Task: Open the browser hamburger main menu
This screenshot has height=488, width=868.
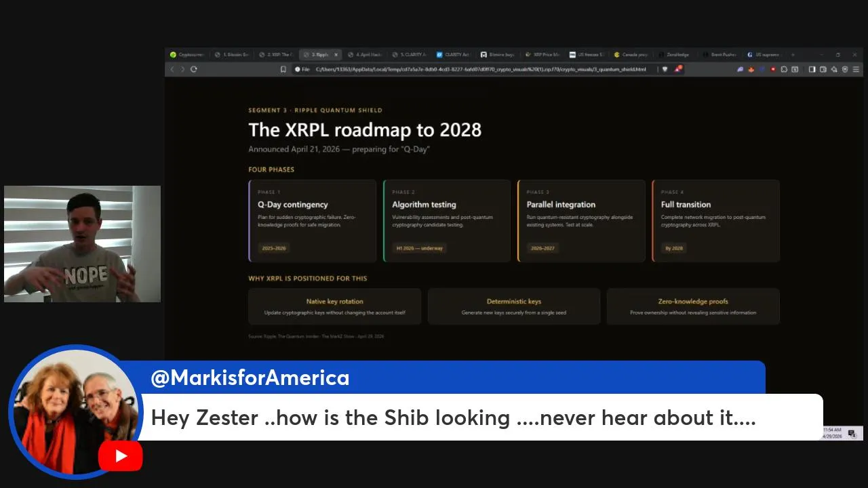Action: tap(856, 69)
